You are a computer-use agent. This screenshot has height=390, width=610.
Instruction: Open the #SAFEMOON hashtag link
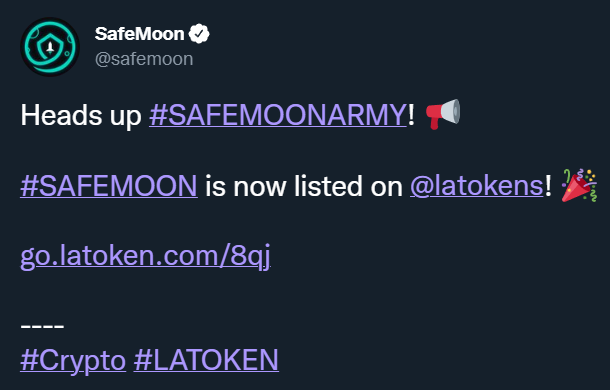pyautogui.click(x=109, y=186)
